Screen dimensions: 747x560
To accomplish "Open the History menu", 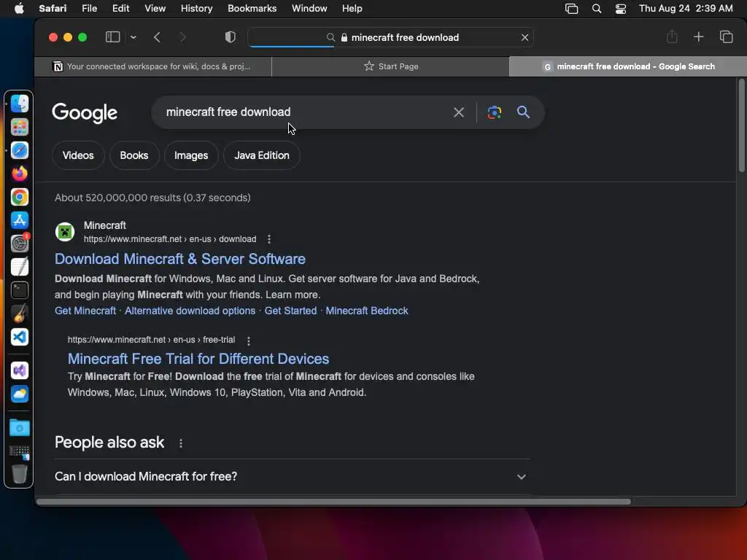I will (196, 9).
